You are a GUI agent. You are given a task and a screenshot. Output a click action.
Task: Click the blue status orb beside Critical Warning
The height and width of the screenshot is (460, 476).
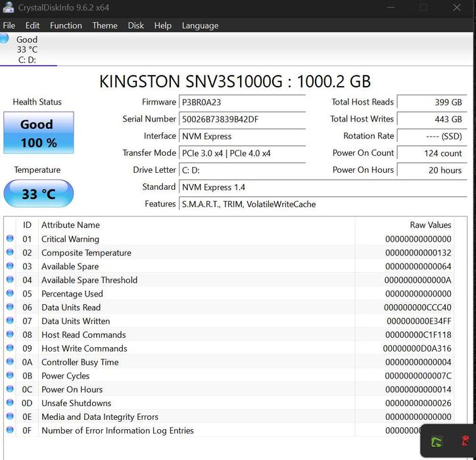(10, 239)
